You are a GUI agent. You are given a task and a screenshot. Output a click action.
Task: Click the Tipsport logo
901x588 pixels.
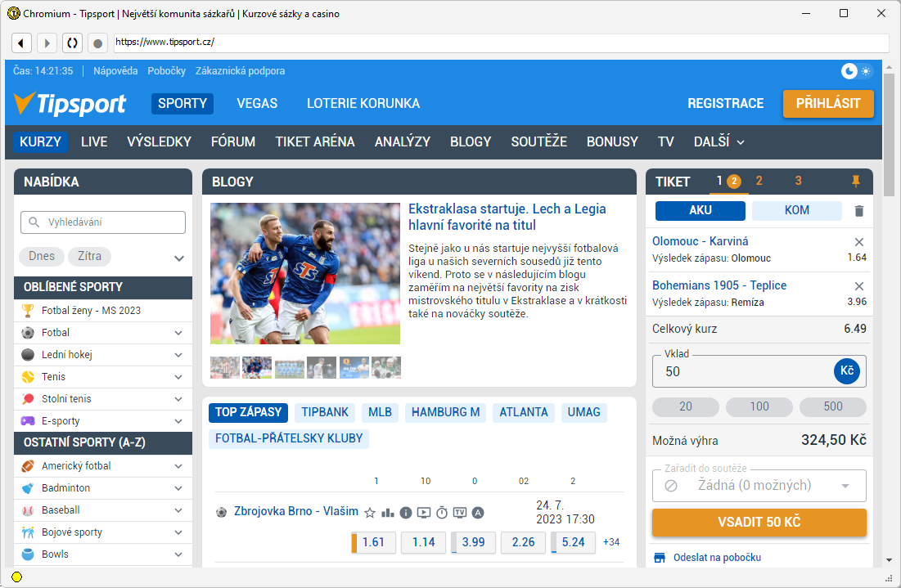pyautogui.click(x=70, y=104)
